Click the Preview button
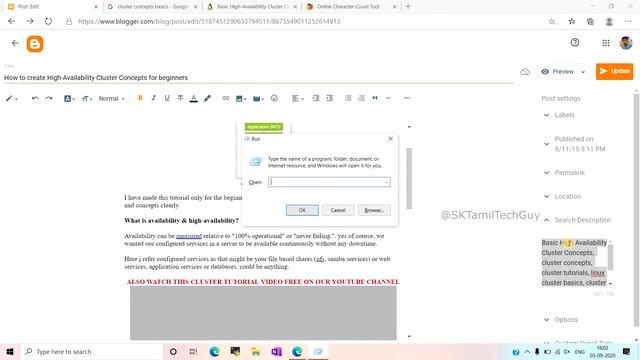 click(x=558, y=71)
